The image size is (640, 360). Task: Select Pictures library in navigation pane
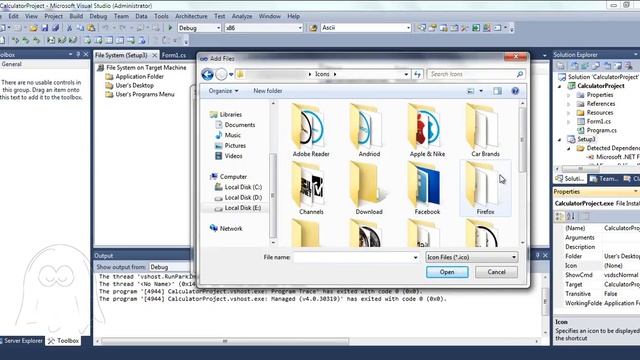[235, 146]
